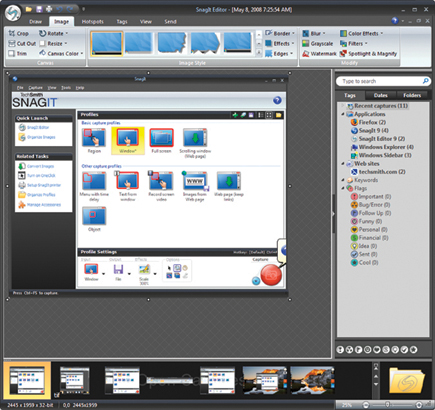Open the Blur dropdown
435x410 pixels.
click(314, 33)
